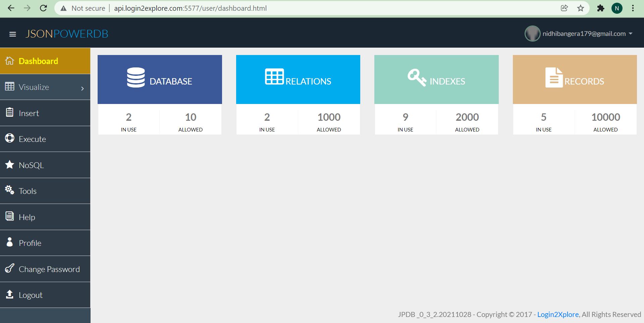Open the nidhibangera179 account dropdown
Screen dimensions: 644x323
coord(584,33)
